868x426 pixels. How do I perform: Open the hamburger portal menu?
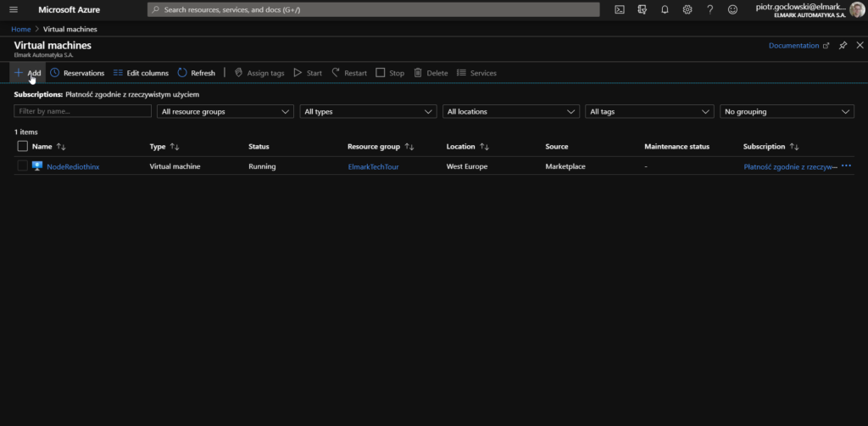(x=14, y=9)
